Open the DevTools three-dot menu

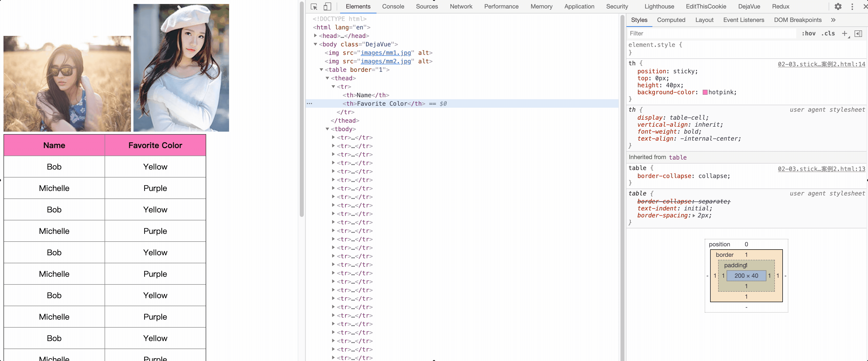(852, 7)
